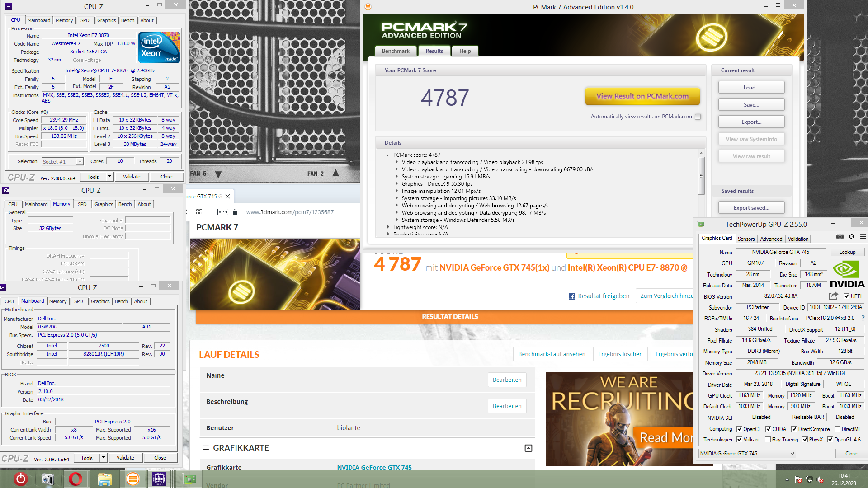Open a new browser tab with plus icon
The image size is (868, 488).
coord(241,196)
